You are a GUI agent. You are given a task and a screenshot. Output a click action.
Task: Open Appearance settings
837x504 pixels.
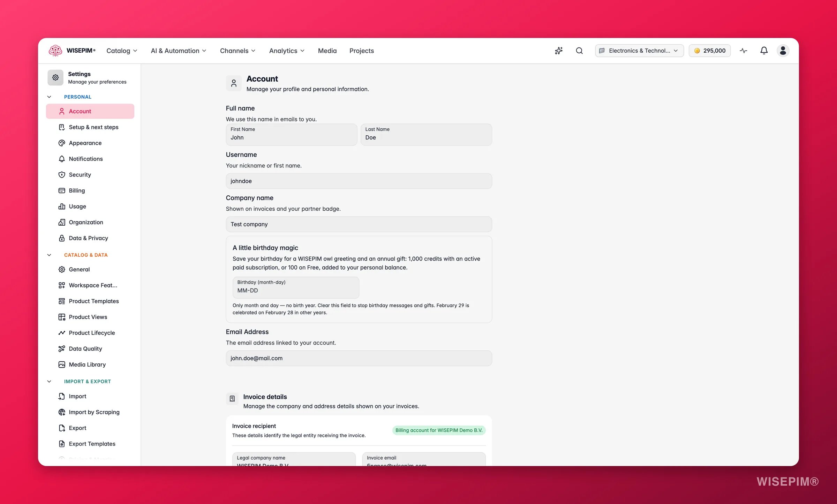pyautogui.click(x=90, y=143)
